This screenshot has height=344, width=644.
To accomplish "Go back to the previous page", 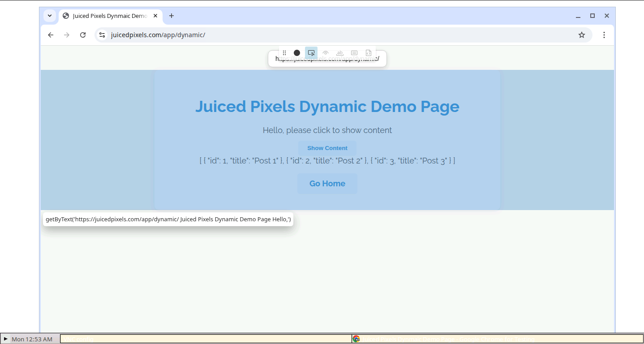I will click(x=51, y=35).
